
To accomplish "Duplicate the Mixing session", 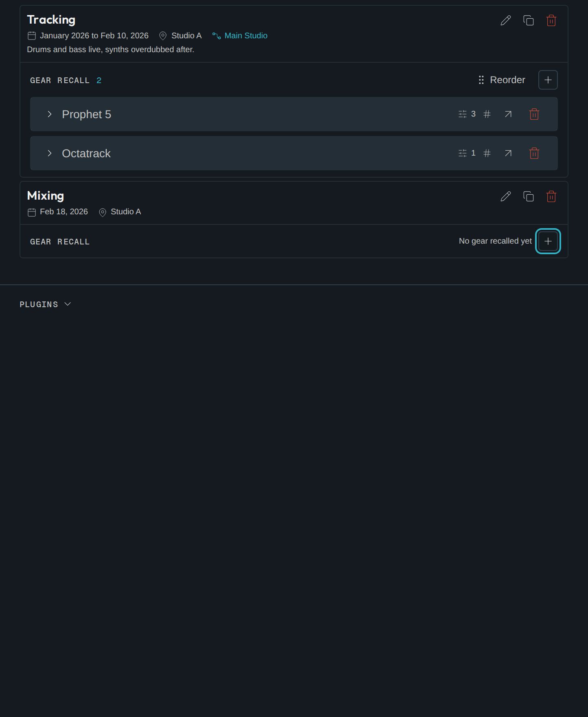I will click(x=529, y=196).
